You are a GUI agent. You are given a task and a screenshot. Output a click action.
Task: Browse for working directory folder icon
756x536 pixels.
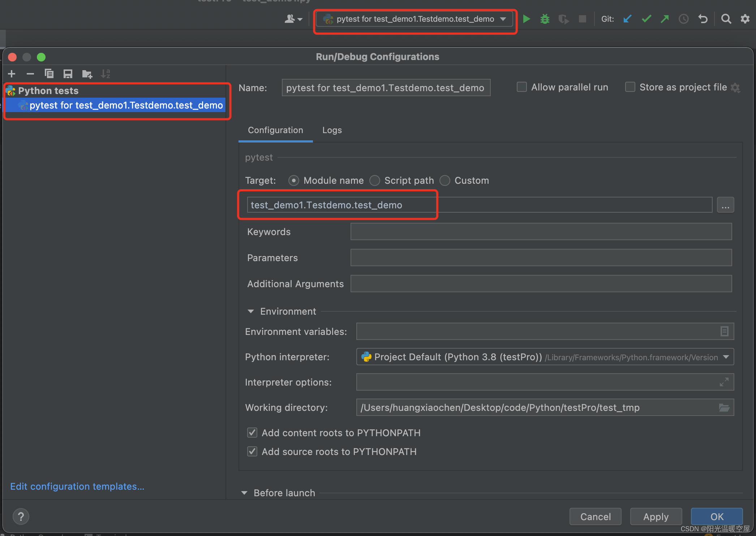click(724, 408)
